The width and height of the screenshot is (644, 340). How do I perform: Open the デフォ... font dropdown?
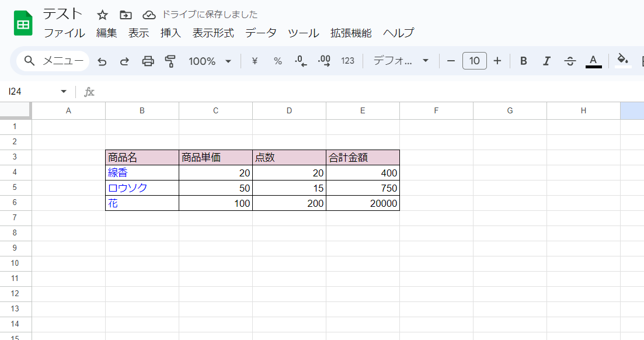point(401,61)
